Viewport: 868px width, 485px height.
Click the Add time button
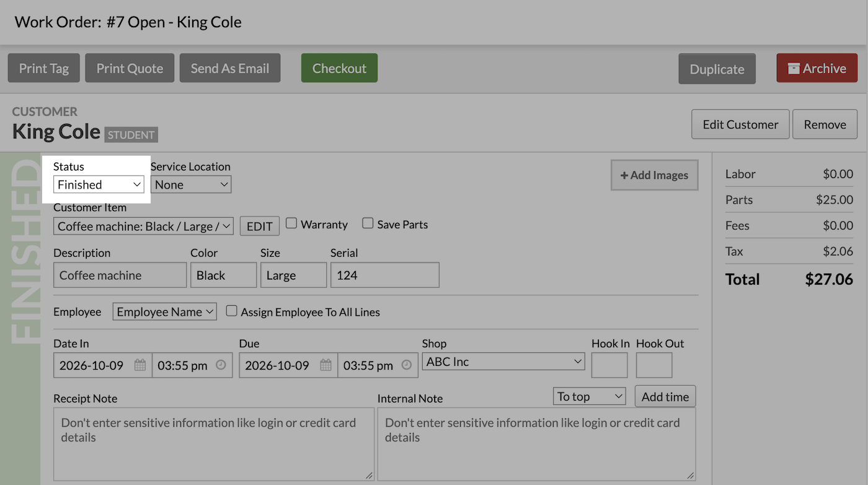pos(665,396)
